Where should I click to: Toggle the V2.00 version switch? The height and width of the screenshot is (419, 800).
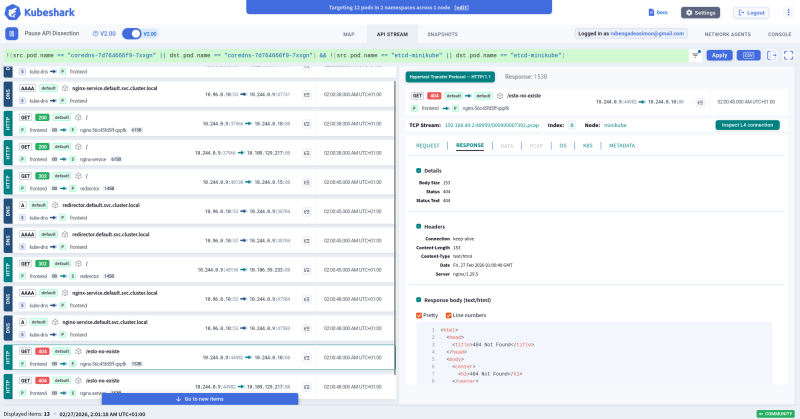pos(130,33)
